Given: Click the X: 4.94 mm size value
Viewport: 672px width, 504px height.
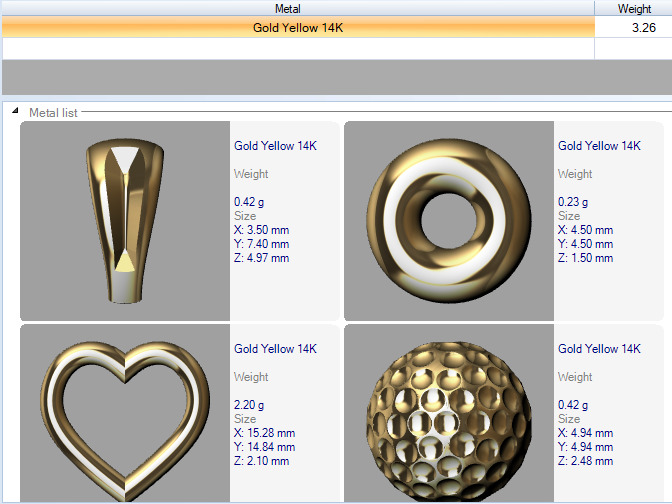Looking at the screenshot, I should click(585, 433).
